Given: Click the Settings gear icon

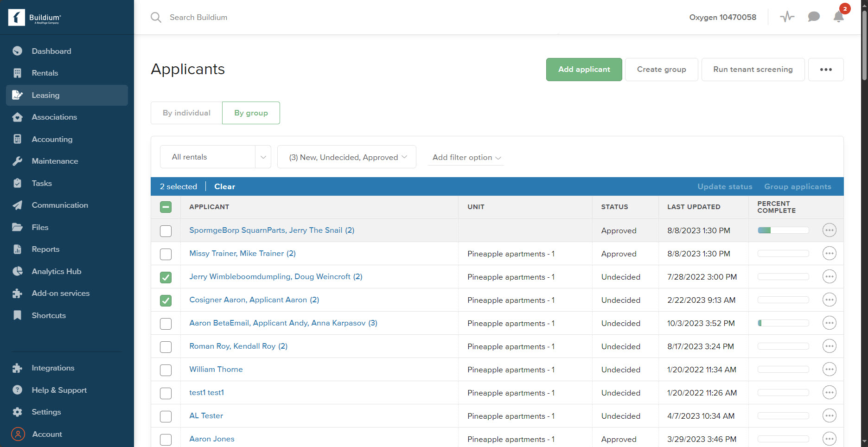Looking at the screenshot, I should [18, 412].
